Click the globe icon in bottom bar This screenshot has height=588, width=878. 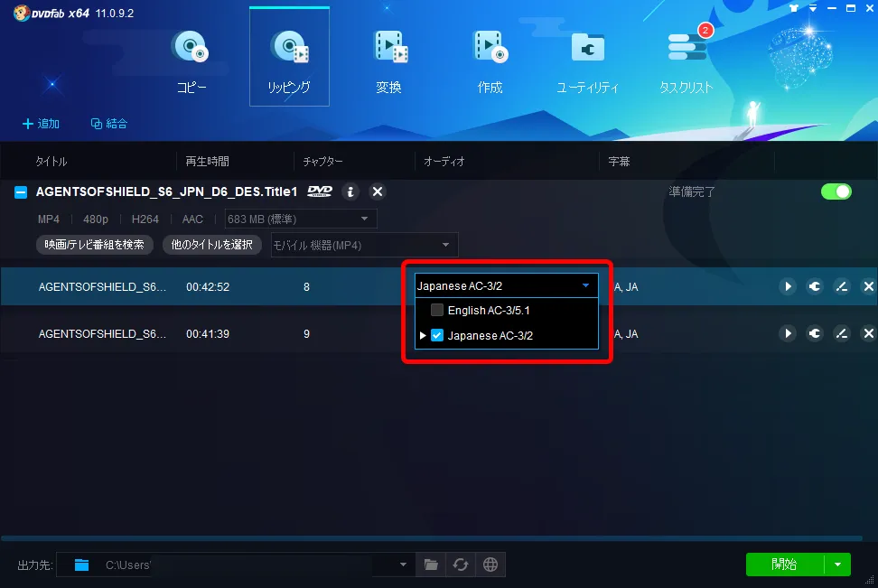pyautogui.click(x=490, y=565)
